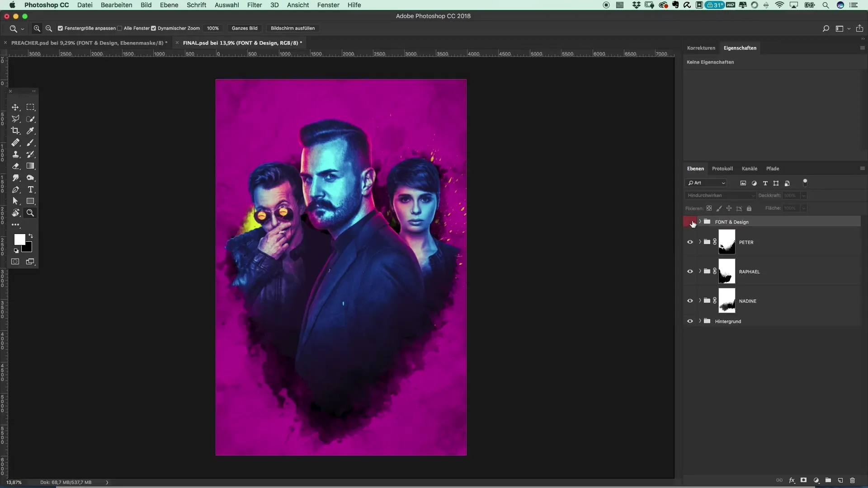This screenshot has width=868, height=488.
Task: Select the Brush tool
Action: [30, 143]
